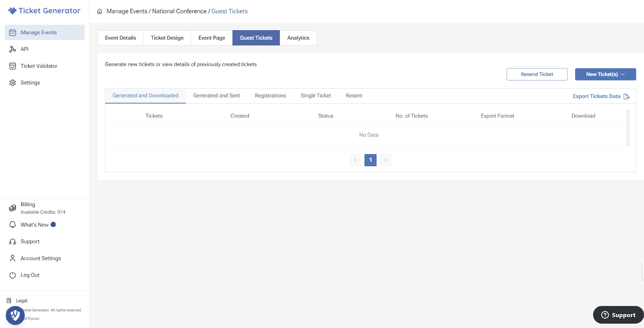Click the Ticket Generator logo
The height and width of the screenshot is (328, 644).
coord(44,11)
